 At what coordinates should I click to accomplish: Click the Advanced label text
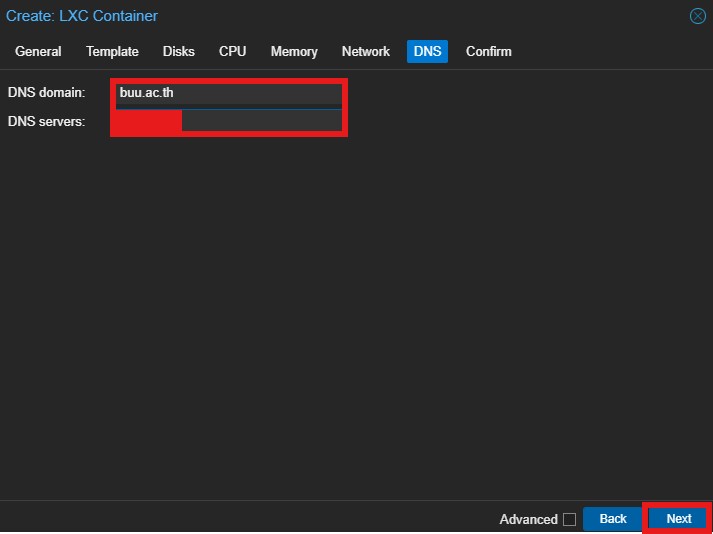tap(528, 519)
